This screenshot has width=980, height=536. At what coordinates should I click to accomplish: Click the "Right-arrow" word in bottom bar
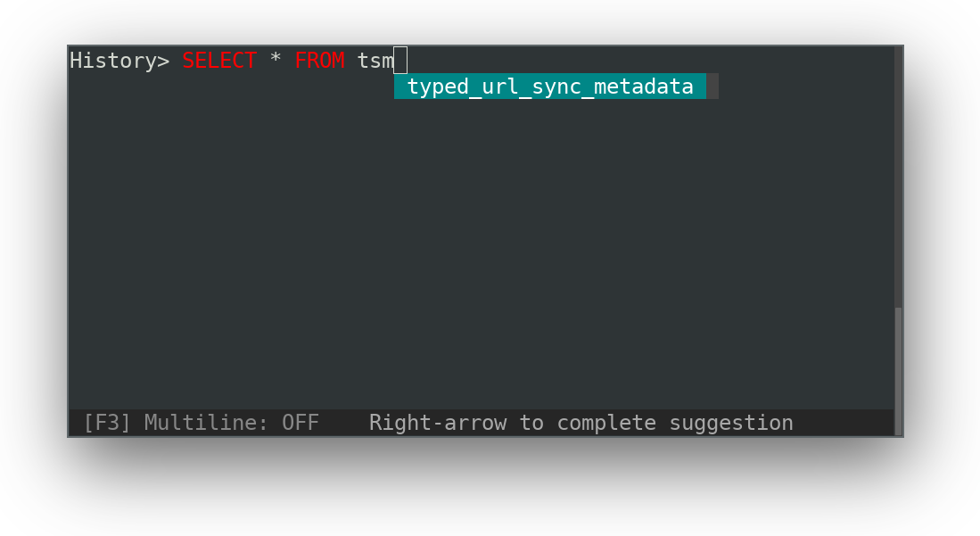[438, 423]
